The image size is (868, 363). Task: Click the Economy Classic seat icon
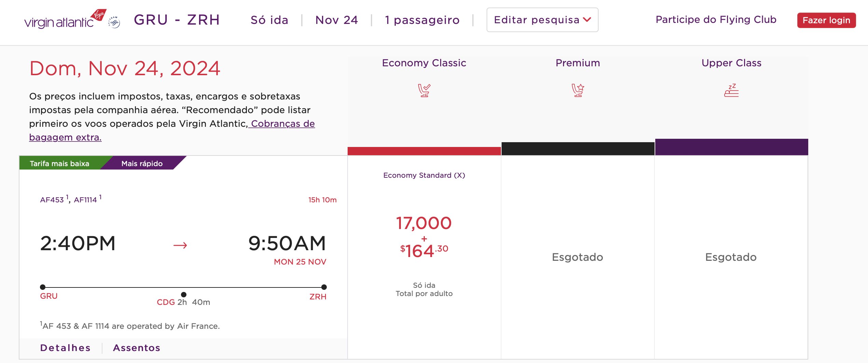(424, 91)
